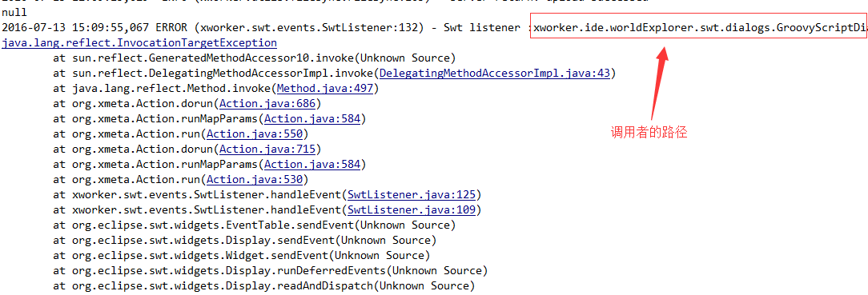Go to the Action.java:550 link
The width and height of the screenshot is (868, 295).
click(x=255, y=134)
